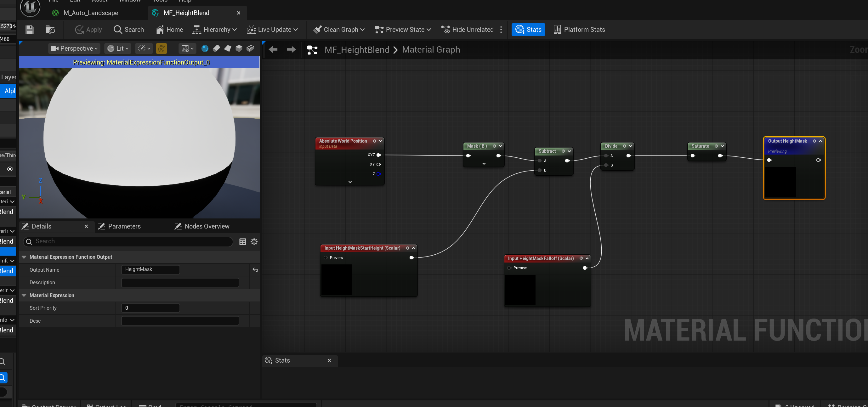
Task: Switch to MF_HeightBlend tab
Action: coord(186,13)
